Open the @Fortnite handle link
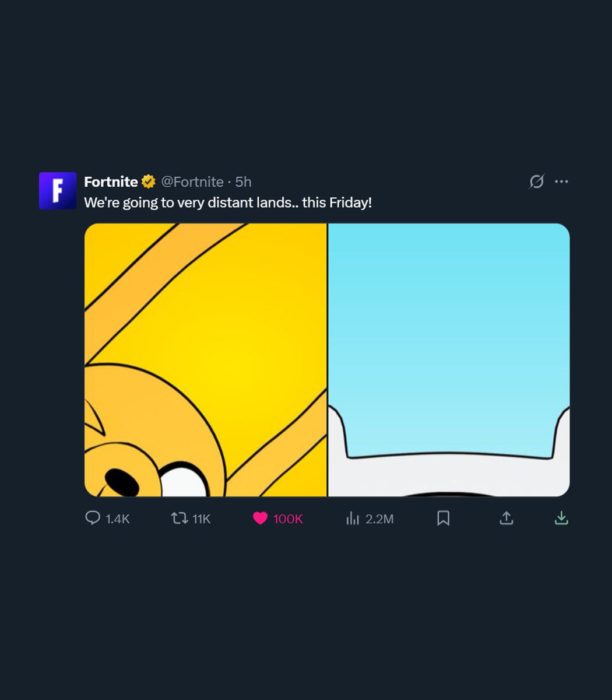Screen dimensions: 612x700 192,182
